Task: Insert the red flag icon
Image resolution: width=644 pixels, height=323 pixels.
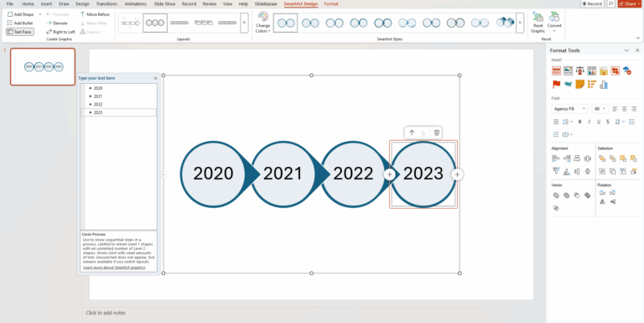Action: [556, 84]
